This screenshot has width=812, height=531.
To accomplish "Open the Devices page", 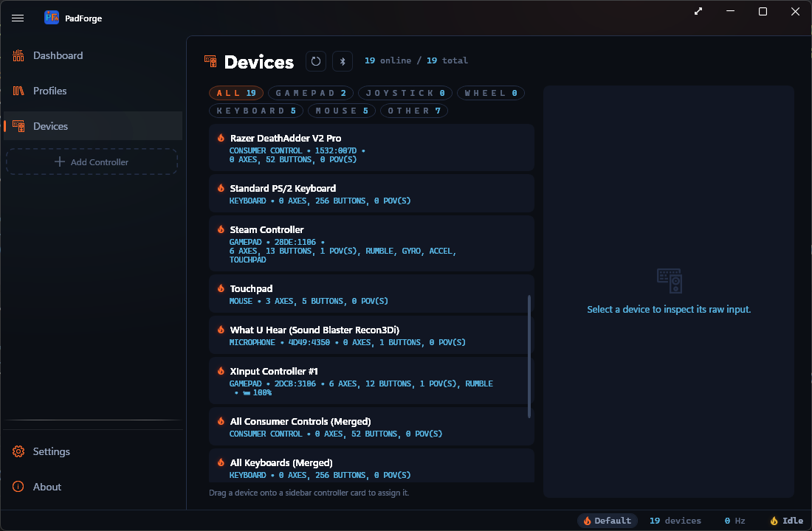I will pos(93,126).
